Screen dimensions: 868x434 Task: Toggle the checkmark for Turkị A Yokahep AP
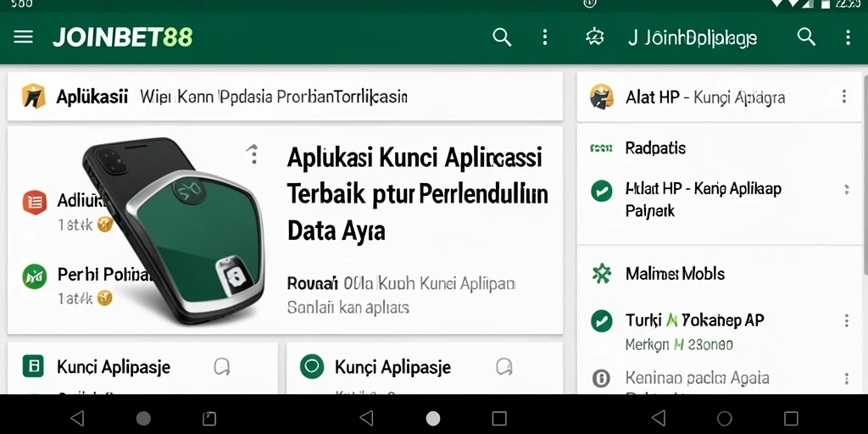[601, 320]
